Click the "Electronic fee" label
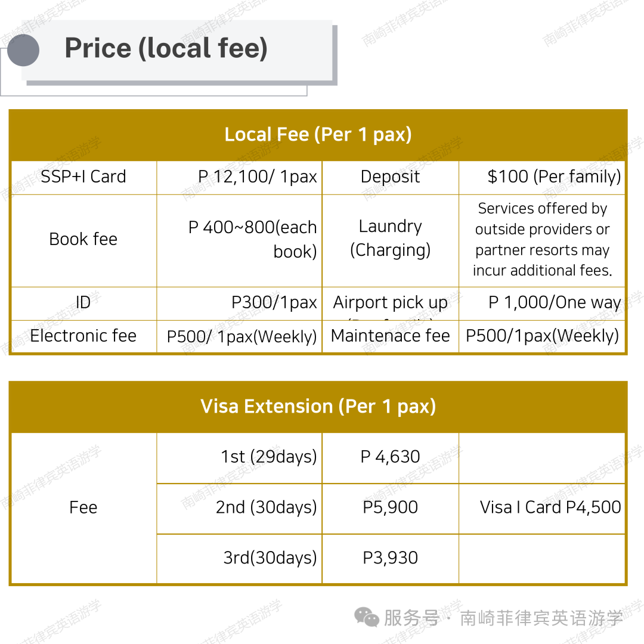 click(83, 336)
